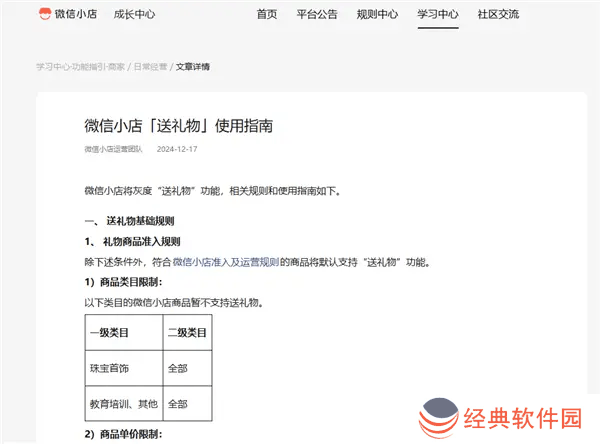The height and width of the screenshot is (444, 600).
Task: Go to 首页 in the top navigation
Action: (267, 15)
